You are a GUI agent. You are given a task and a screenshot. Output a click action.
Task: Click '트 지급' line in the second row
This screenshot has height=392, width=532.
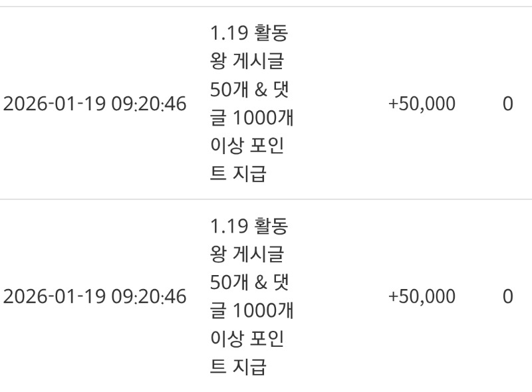point(238,367)
